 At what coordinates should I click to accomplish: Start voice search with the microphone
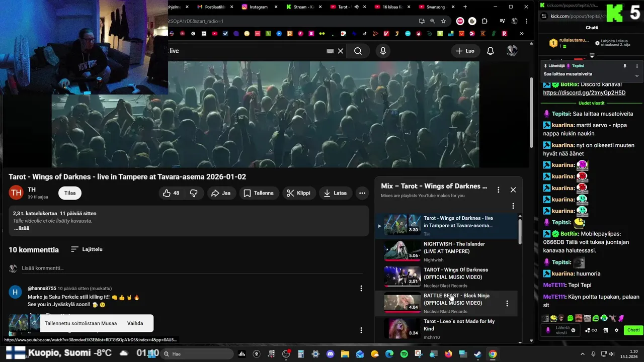[383, 51]
